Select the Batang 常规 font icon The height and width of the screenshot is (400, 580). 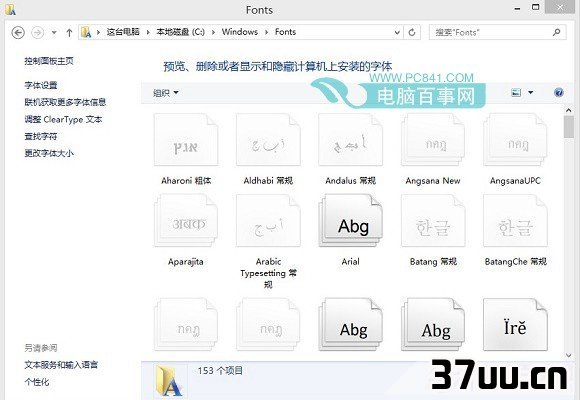(x=433, y=221)
